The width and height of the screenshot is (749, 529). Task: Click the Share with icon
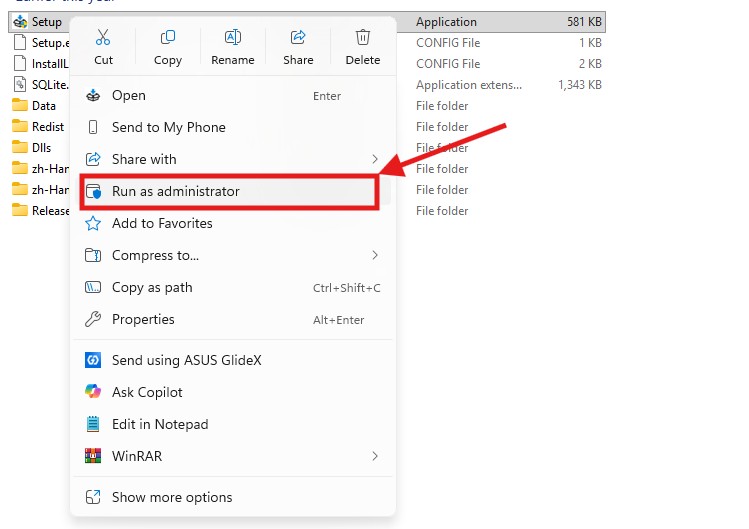click(93, 159)
